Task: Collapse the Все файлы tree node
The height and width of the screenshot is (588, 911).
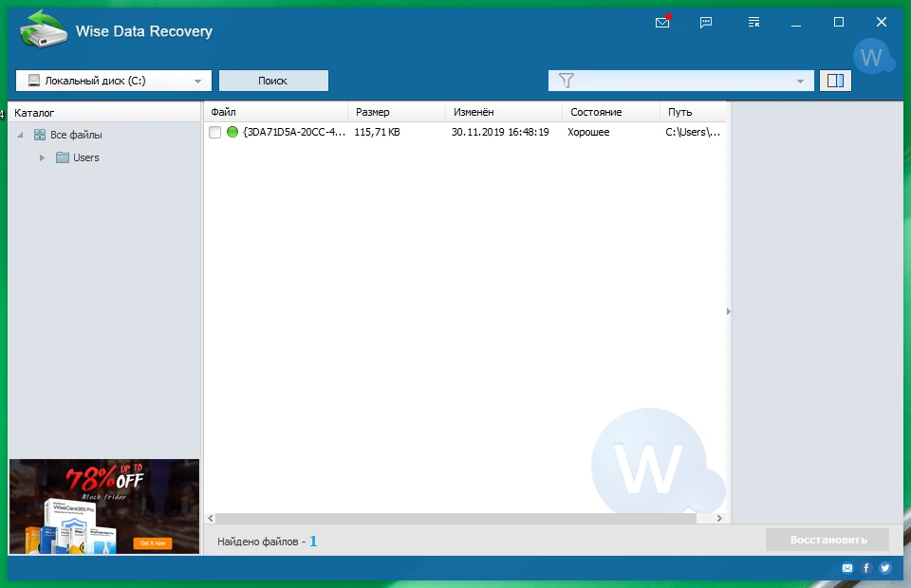Action: (x=20, y=135)
